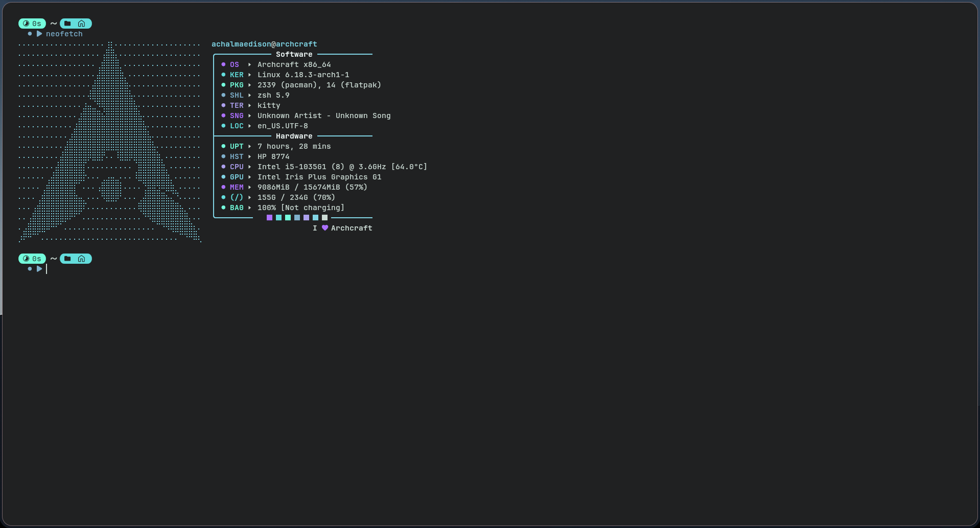This screenshot has width=980, height=528.
Task: Click the purple square in the color palette
Action: 269,218
